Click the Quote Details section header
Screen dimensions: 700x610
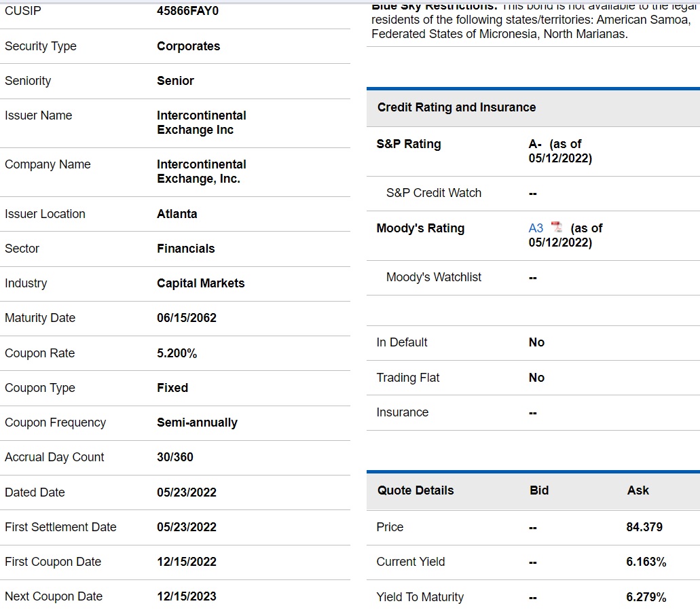click(x=416, y=490)
